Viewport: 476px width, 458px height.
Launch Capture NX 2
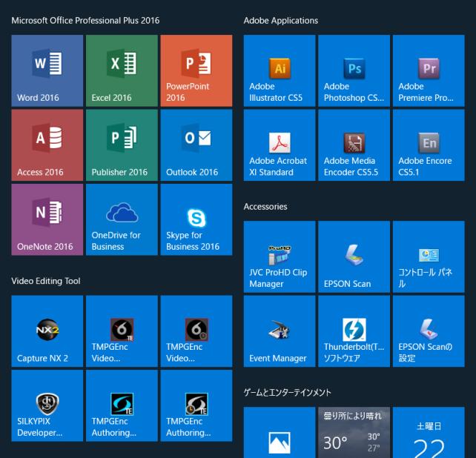[x=47, y=331]
